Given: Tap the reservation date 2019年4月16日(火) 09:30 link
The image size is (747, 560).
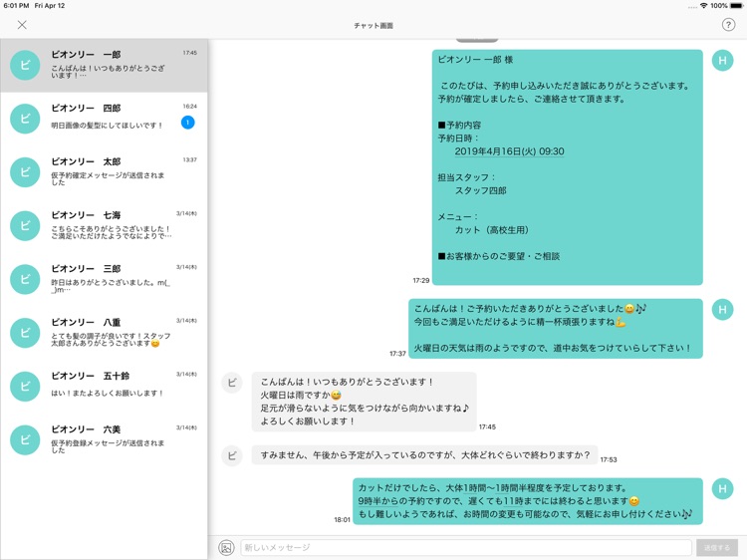Looking at the screenshot, I should click(509, 151).
